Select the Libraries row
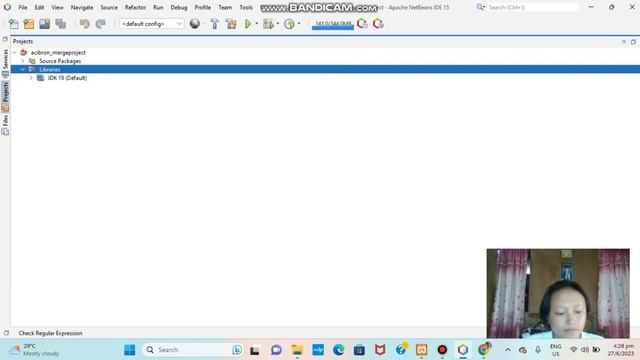 [325, 69]
